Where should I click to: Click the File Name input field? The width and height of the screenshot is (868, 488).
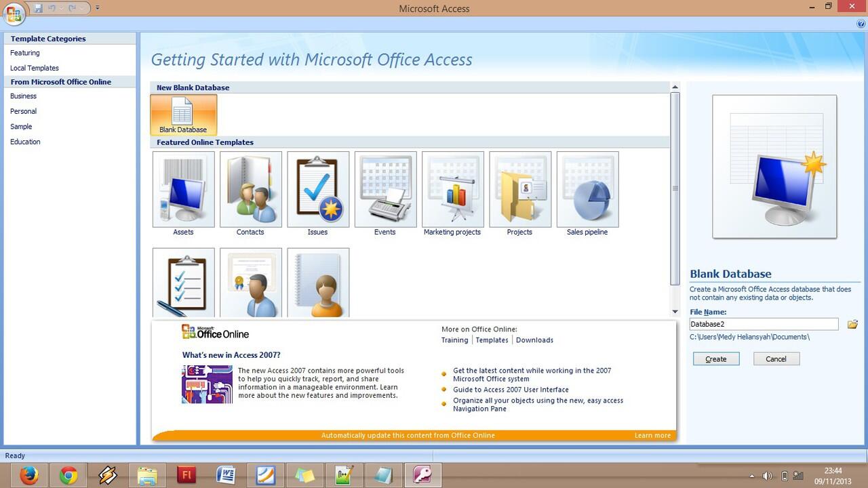pos(764,325)
